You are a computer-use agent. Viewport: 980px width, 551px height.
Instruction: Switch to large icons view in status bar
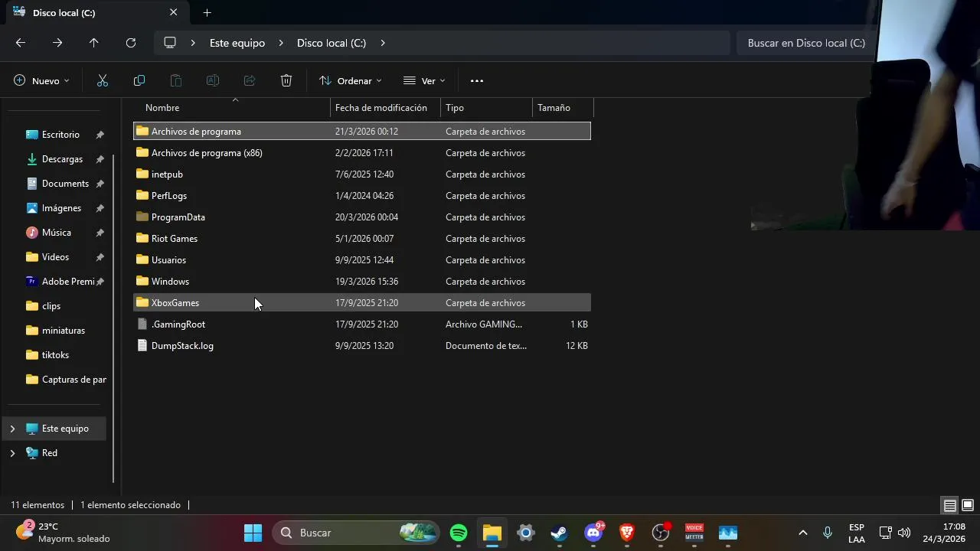[x=968, y=505]
